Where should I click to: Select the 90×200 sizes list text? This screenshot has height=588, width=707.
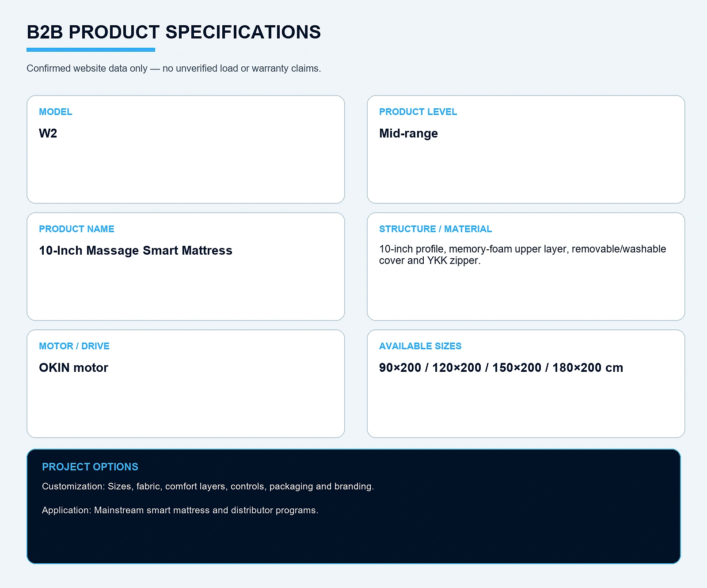(501, 368)
